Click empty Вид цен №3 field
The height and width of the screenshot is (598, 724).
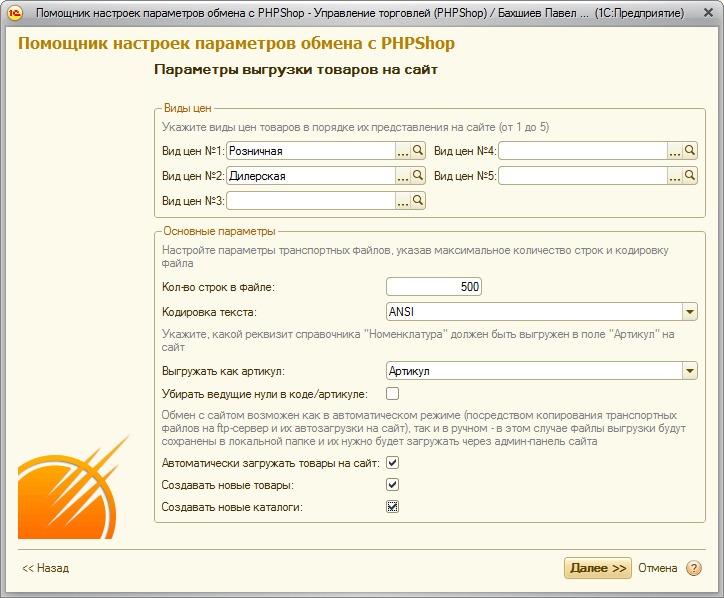pyautogui.click(x=311, y=200)
